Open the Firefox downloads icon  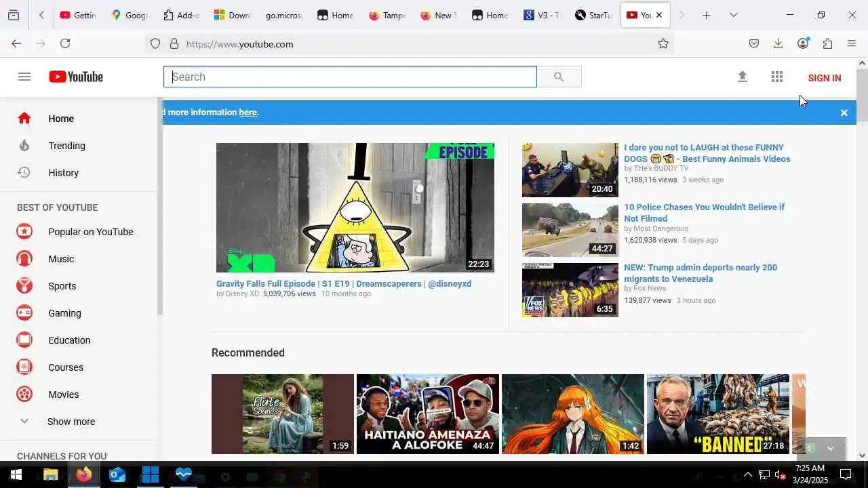tap(778, 43)
